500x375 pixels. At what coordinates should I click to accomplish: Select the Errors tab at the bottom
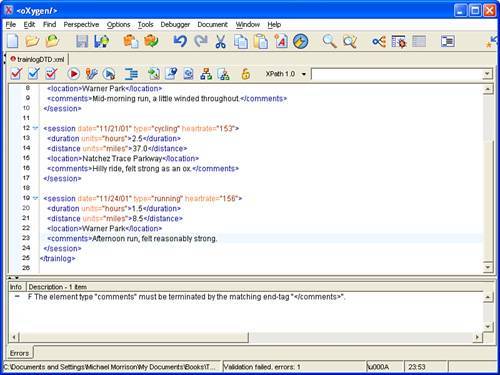click(x=19, y=353)
